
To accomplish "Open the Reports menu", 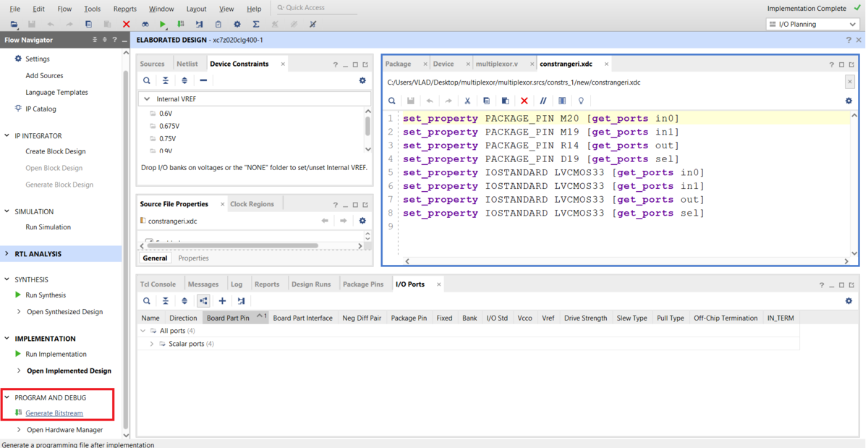I will click(x=124, y=9).
